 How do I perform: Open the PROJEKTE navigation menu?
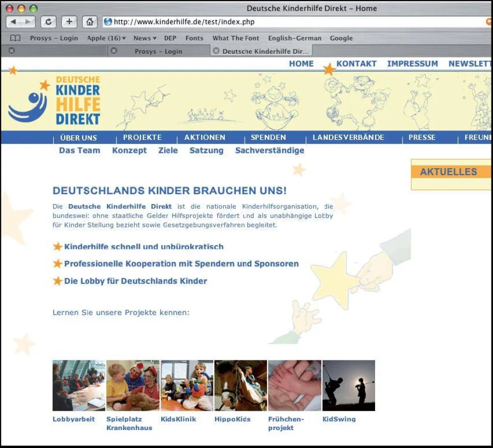tap(142, 137)
